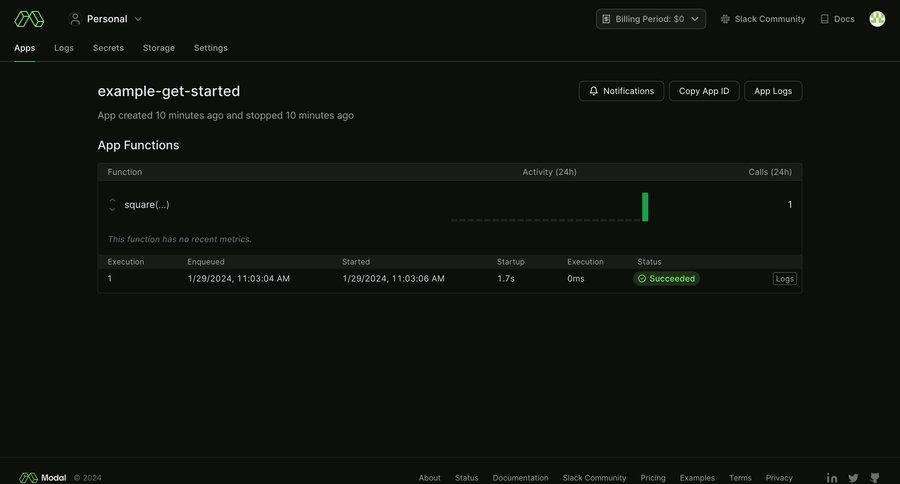The height and width of the screenshot is (484, 900).
Task: Open Docs from the header
Action: coord(837,19)
